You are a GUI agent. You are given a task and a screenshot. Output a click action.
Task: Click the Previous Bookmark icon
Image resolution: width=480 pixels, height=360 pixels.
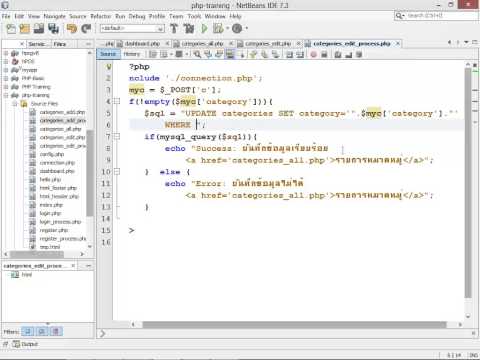tap(254, 54)
